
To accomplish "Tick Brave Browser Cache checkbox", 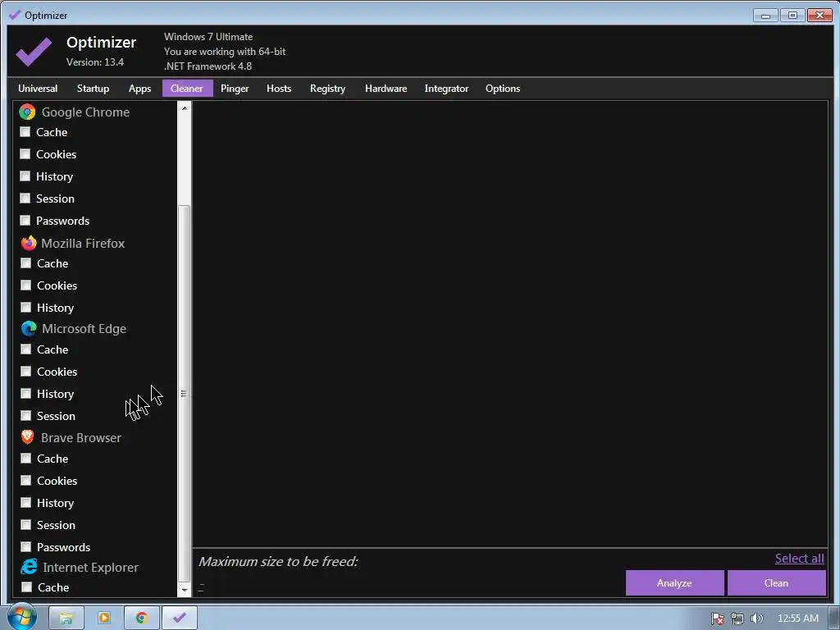I will [x=25, y=458].
